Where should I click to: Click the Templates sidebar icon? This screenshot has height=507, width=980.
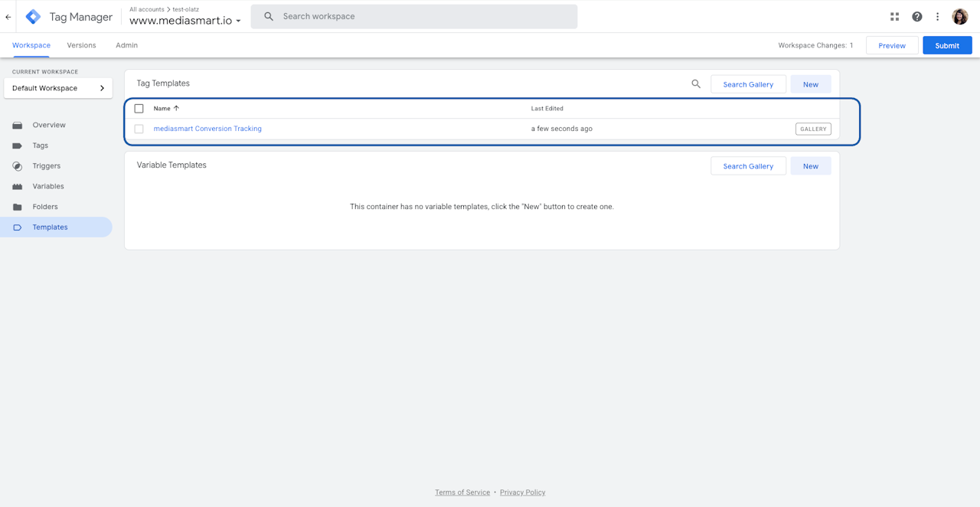point(18,227)
